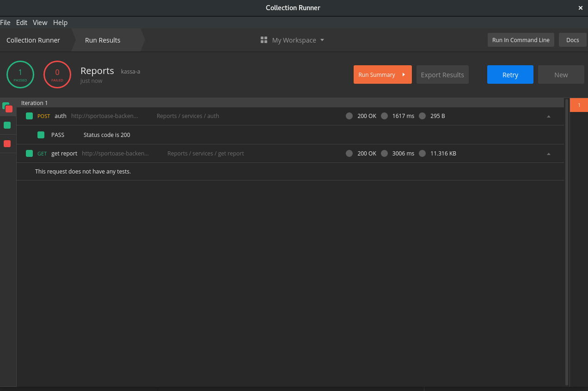Click size dot beside 295 B
Viewport: 588px width, 391px height.
[x=422, y=116]
